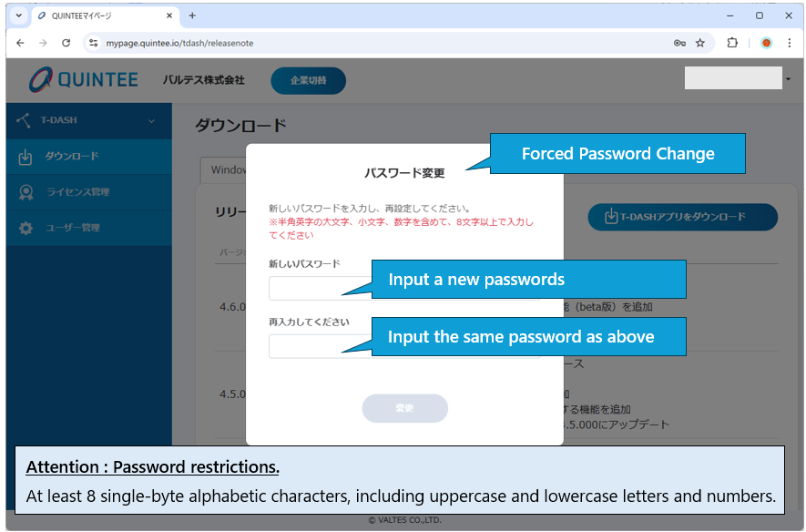Click the 変更 button in password dialog
806x532 pixels.
pos(404,408)
